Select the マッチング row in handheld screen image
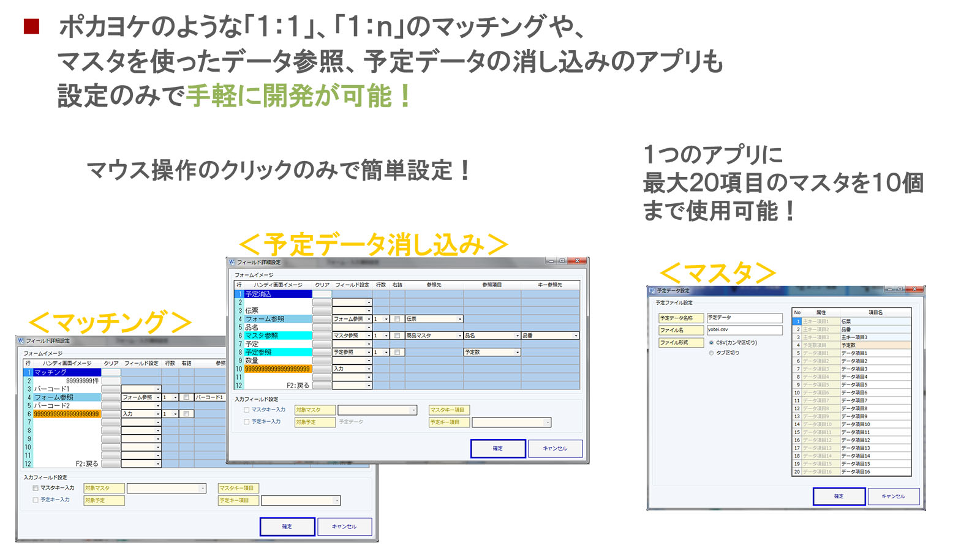 click(67, 372)
